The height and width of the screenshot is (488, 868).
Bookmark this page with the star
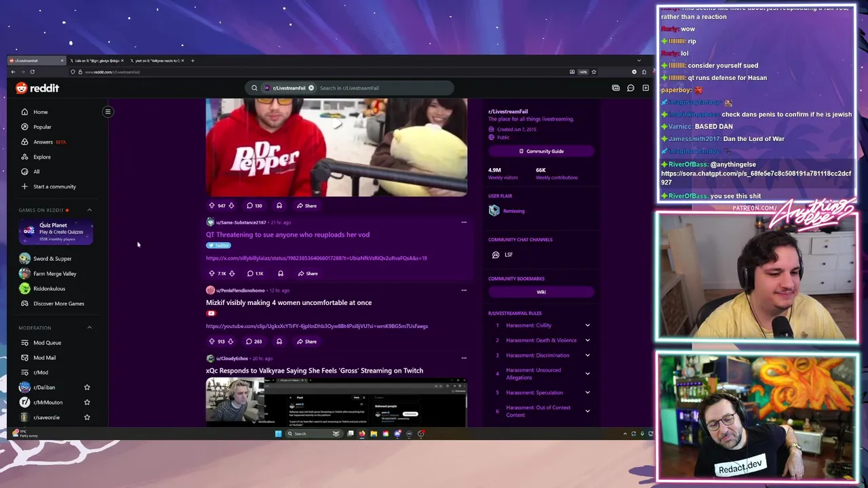coord(594,72)
